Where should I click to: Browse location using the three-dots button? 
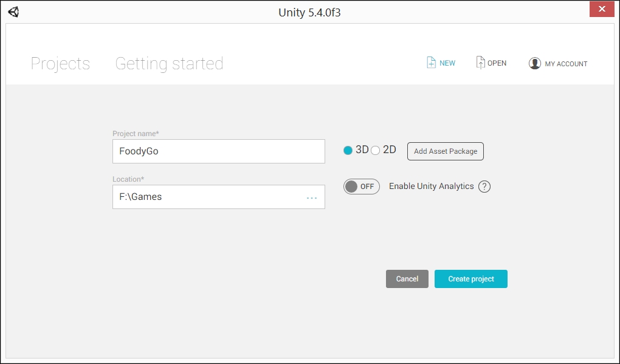pyautogui.click(x=312, y=197)
